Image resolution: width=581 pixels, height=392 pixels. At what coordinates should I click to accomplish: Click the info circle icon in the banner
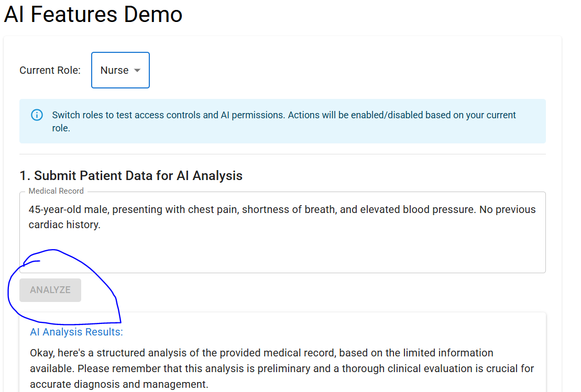(37, 115)
